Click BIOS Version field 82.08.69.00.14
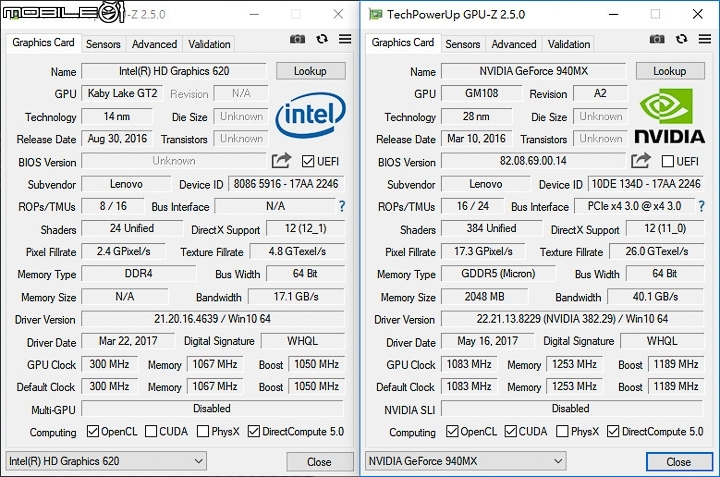Screen dimensions: 720x477 tap(534, 161)
